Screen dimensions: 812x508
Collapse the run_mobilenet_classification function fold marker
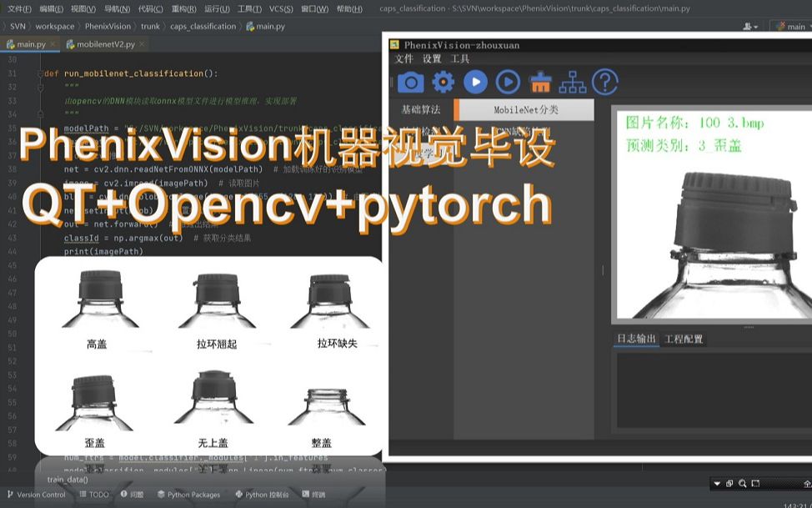(40, 73)
